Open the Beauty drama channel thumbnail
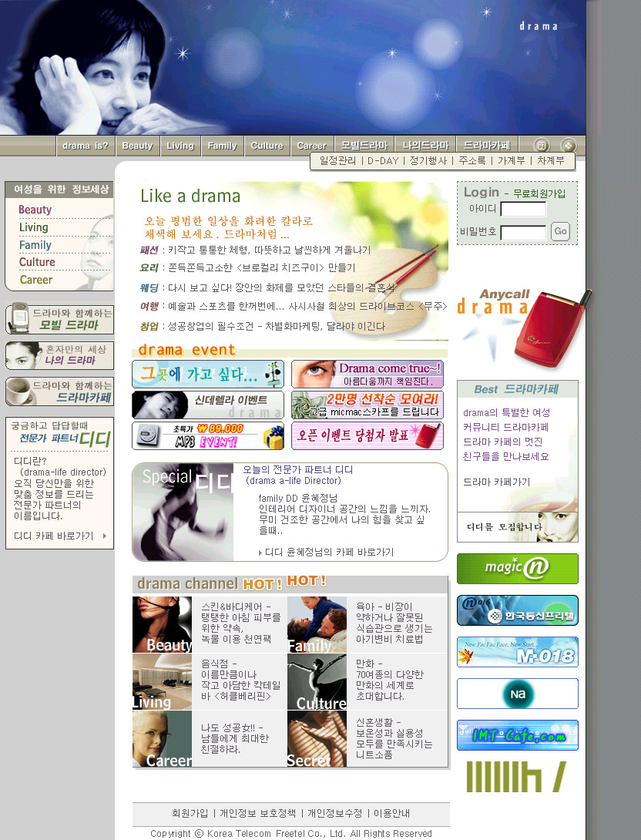 pos(162,624)
